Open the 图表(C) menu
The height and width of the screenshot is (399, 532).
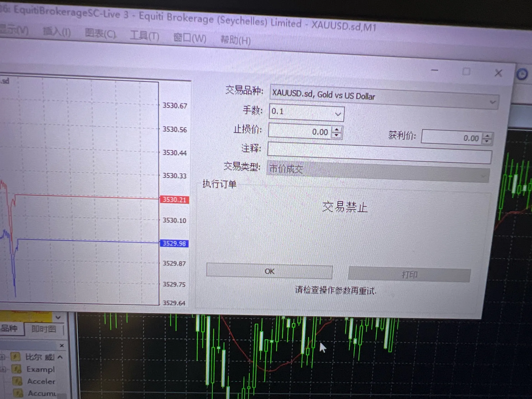point(100,34)
